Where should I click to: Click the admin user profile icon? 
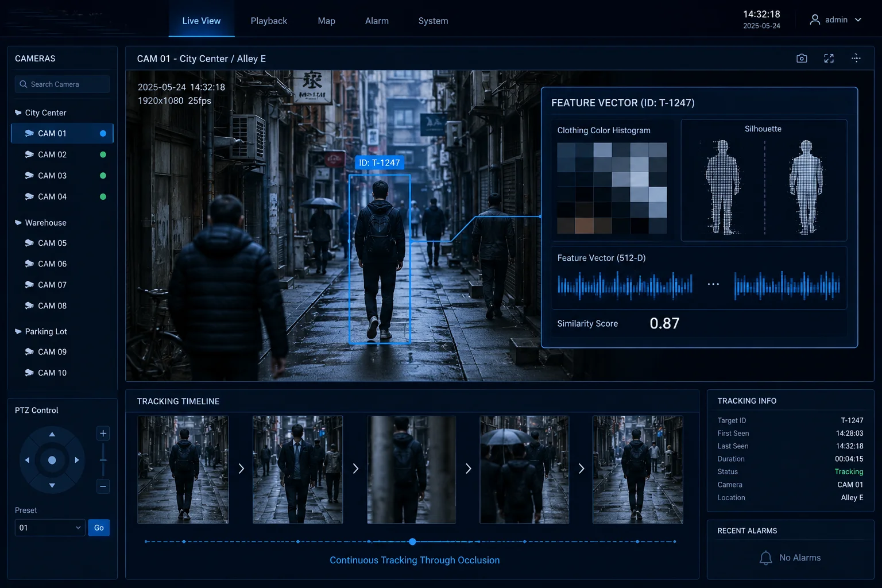tap(814, 20)
